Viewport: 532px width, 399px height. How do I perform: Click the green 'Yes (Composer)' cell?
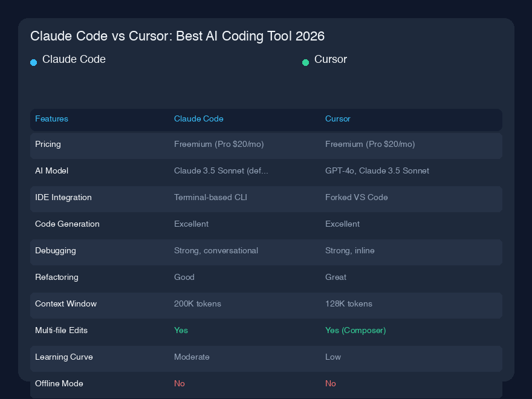coord(355,331)
